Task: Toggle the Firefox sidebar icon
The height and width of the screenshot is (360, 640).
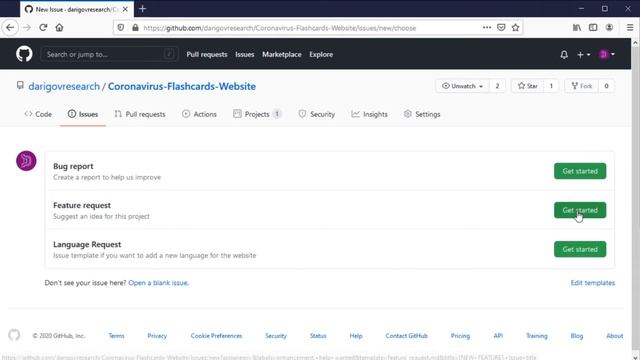Action: click(x=593, y=27)
